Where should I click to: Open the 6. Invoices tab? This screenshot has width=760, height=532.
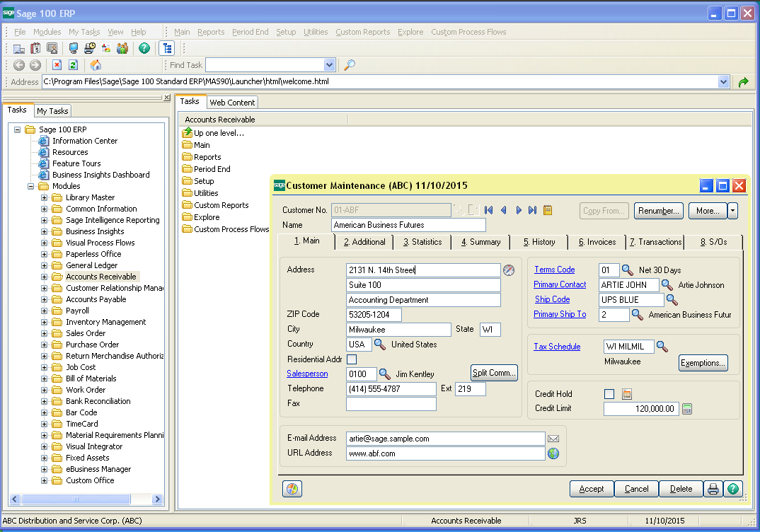pos(597,242)
